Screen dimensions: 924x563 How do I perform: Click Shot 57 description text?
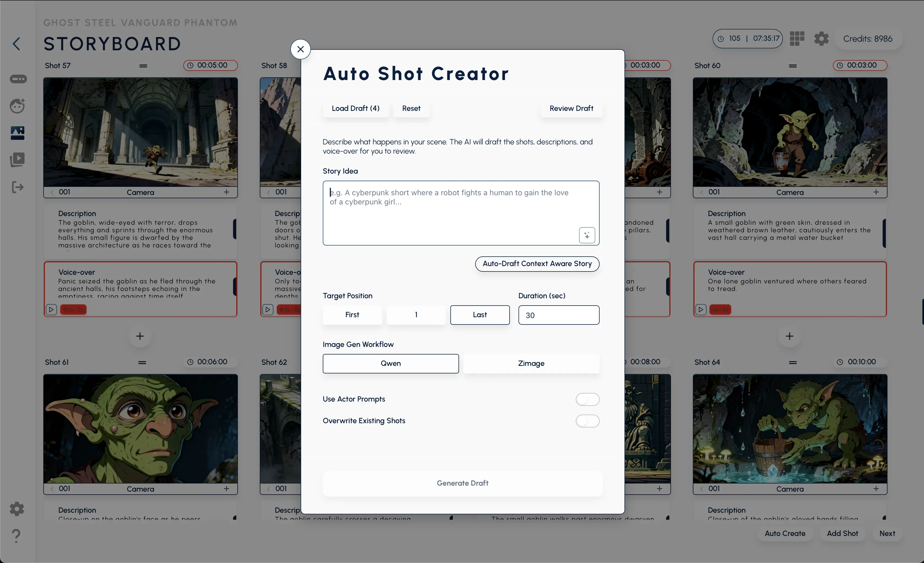click(136, 234)
